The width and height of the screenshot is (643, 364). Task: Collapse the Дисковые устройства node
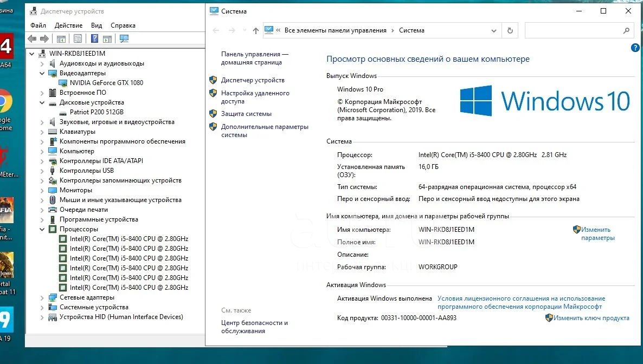[42, 102]
